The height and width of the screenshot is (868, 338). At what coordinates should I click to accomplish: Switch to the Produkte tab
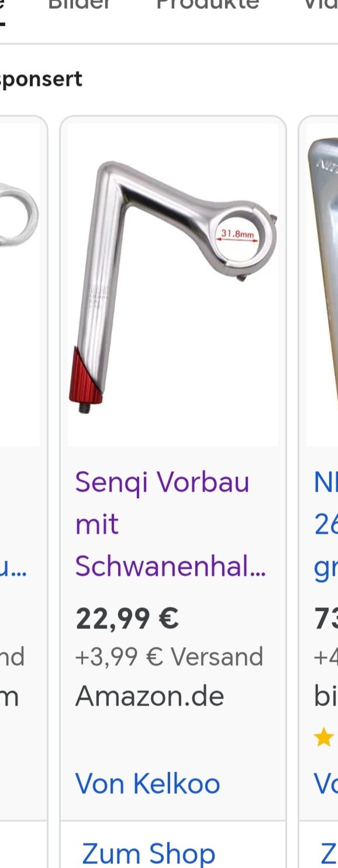pyautogui.click(x=208, y=5)
